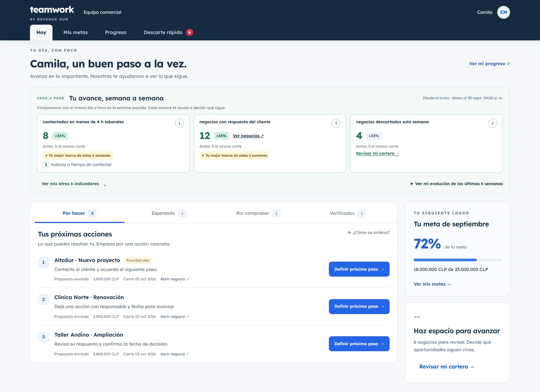Click the AltoSur · Nuevo proyecto title

point(87,260)
